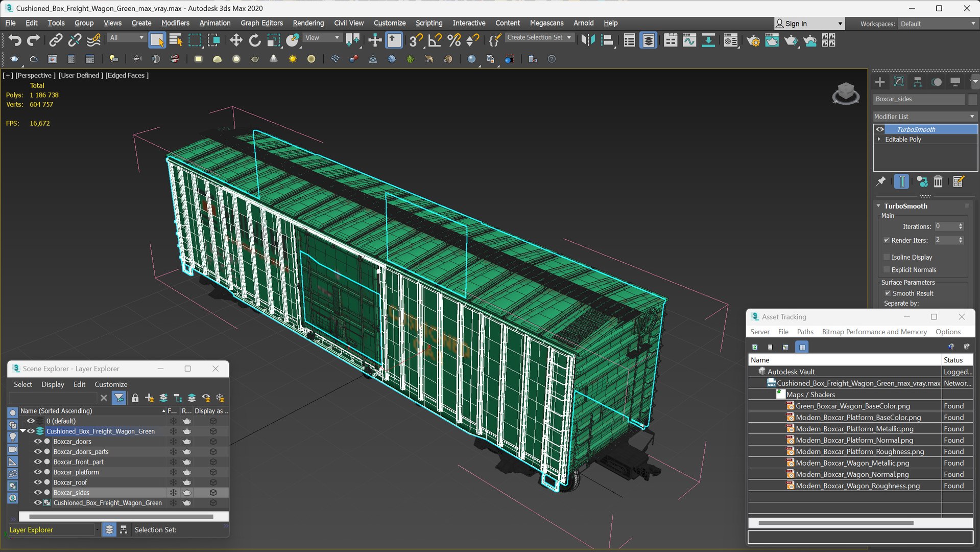Open the All selection filter dropdown

[127, 38]
